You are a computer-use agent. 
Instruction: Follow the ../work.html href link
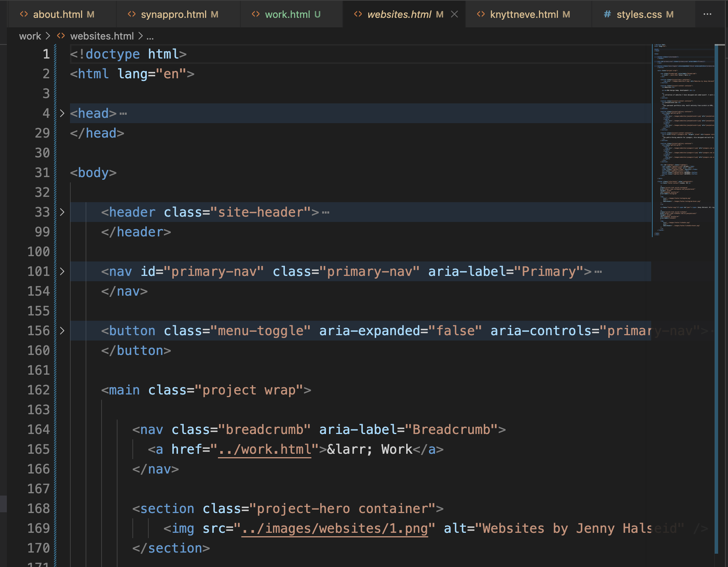tap(265, 450)
